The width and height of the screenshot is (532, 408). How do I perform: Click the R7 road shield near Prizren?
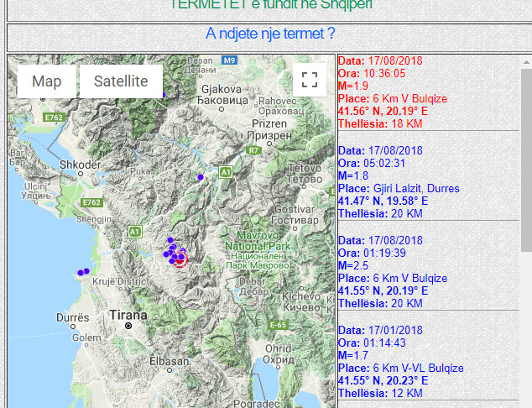pyautogui.click(x=252, y=149)
